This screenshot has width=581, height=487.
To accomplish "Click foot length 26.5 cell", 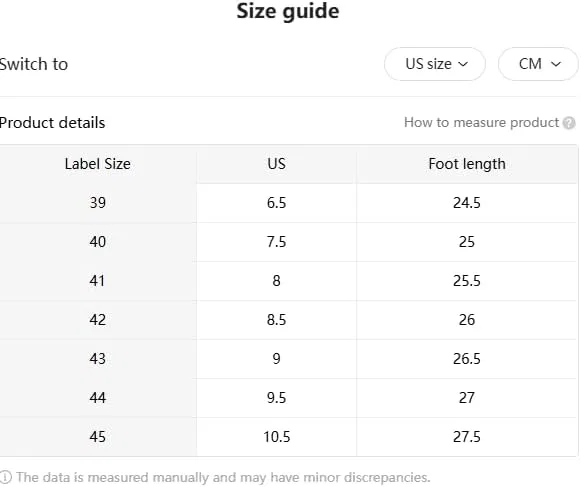I will pyautogui.click(x=467, y=358).
